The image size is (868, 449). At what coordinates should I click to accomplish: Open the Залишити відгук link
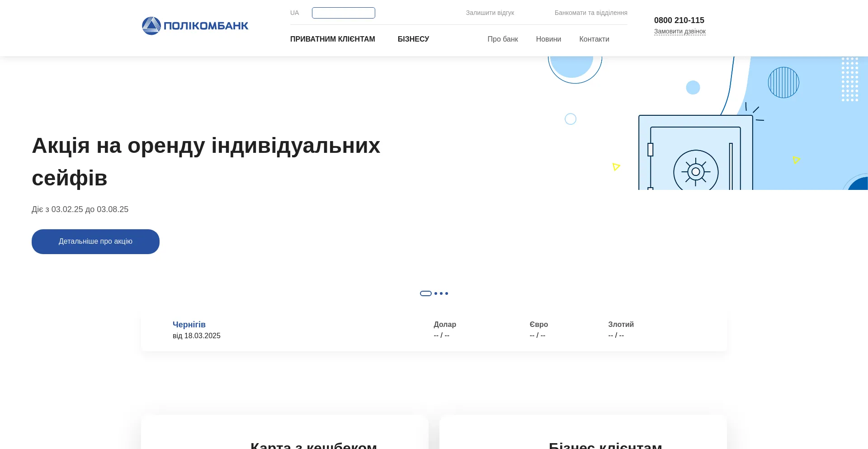490,13
